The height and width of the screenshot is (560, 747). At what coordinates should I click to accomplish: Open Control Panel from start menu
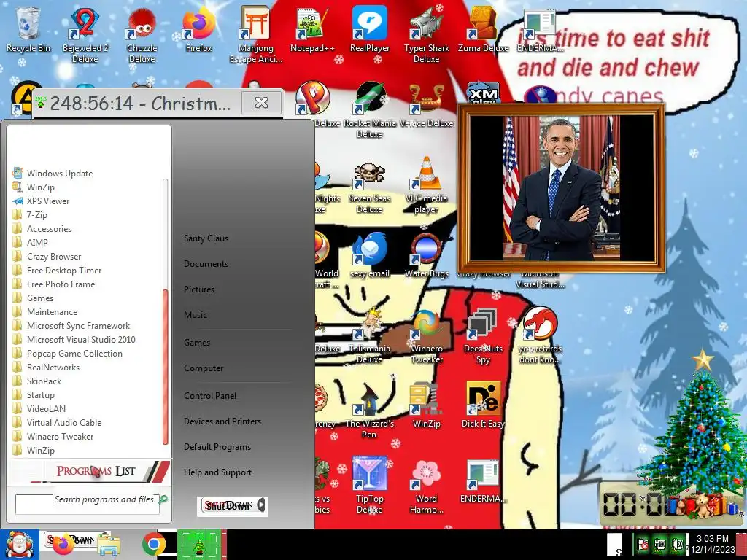[x=210, y=396]
